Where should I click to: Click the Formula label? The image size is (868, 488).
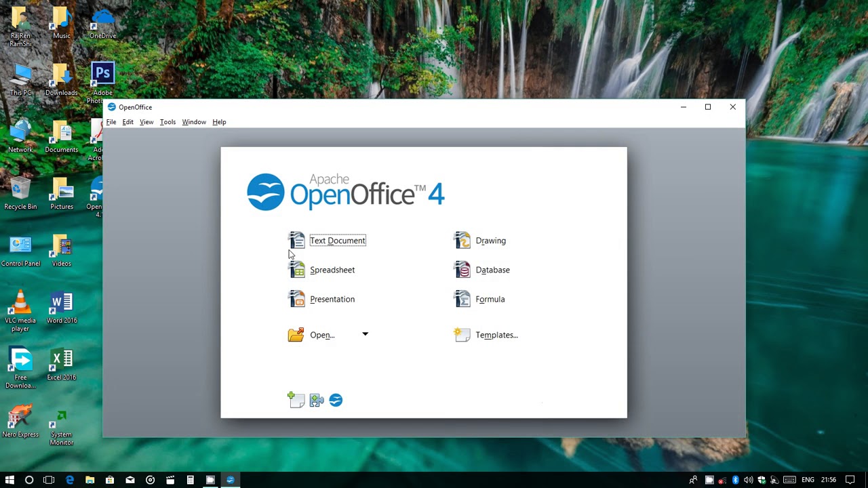click(490, 299)
